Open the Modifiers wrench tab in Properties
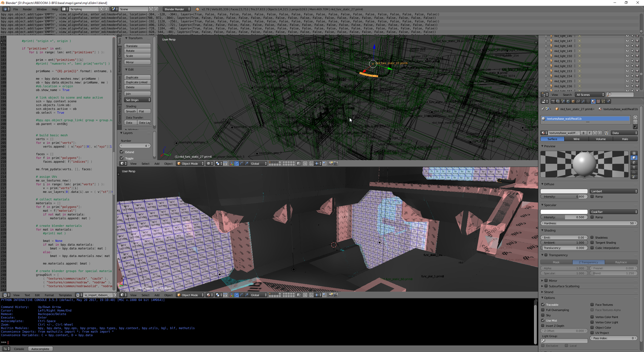 [x=583, y=101]
